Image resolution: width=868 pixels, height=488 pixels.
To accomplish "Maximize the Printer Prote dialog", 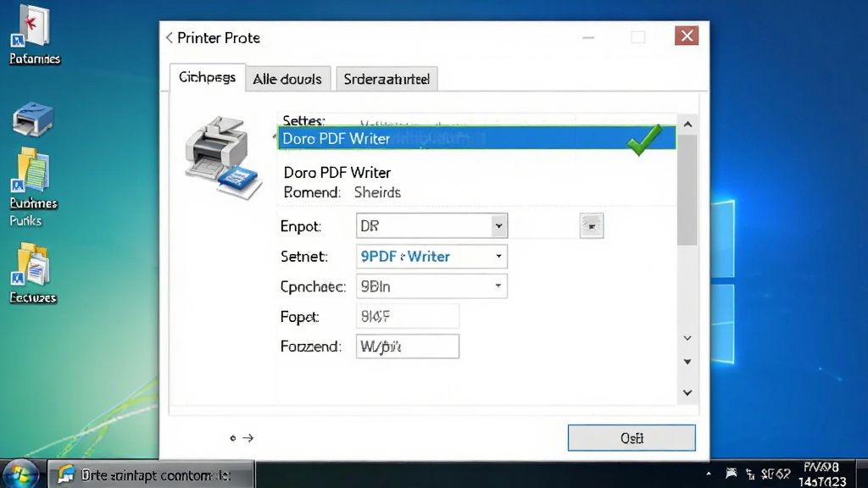I will point(638,37).
